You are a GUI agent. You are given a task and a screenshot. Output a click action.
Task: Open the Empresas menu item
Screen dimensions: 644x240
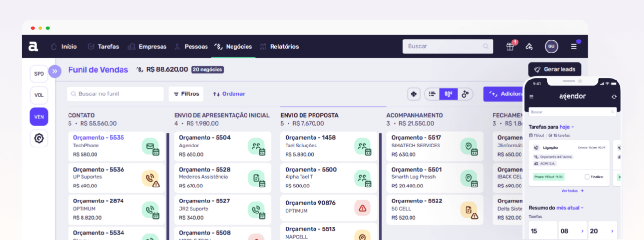[147, 47]
